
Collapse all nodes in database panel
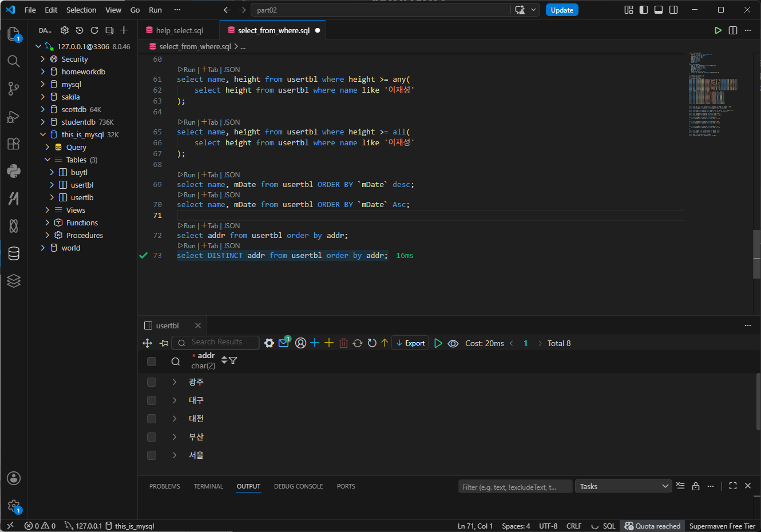[x=109, y=30]
